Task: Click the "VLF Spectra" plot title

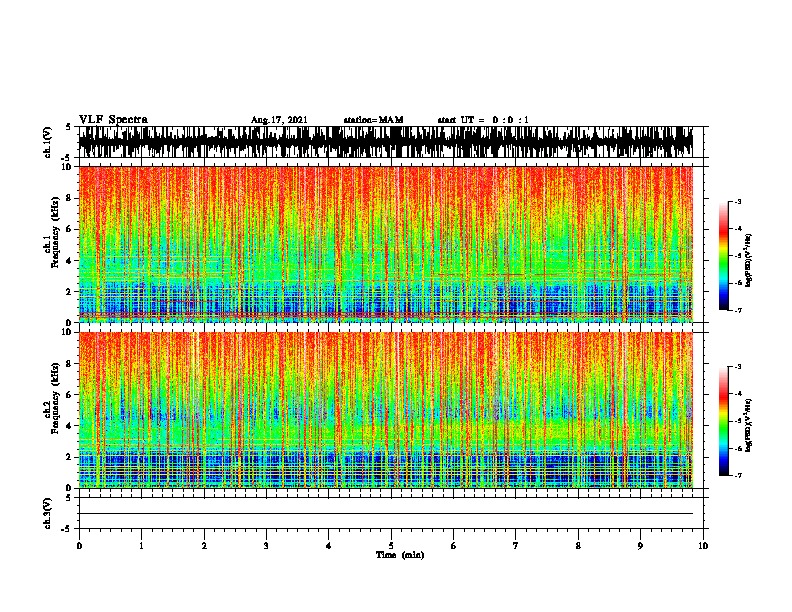Action: click(113, 120)
